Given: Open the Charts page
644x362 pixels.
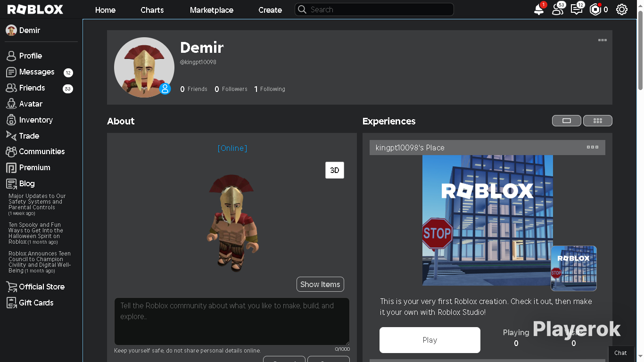Looking at the screenshot, I should pyautogui.click(x=152, y=10).
